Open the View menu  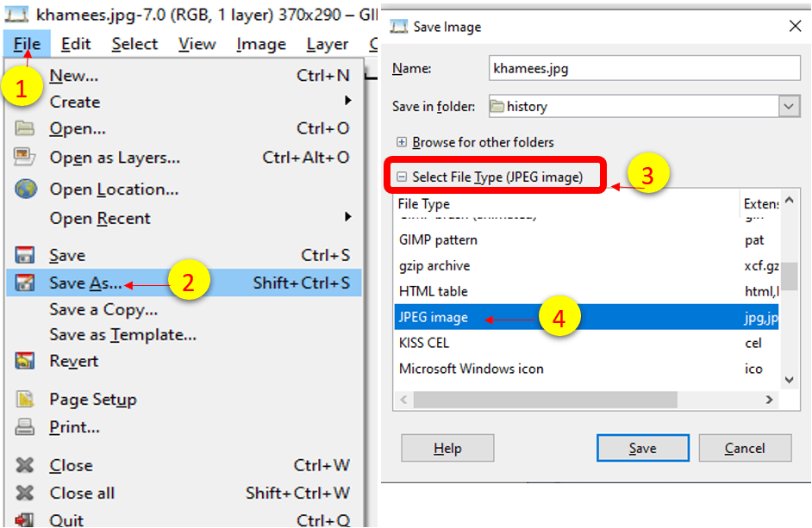point(197,44)
